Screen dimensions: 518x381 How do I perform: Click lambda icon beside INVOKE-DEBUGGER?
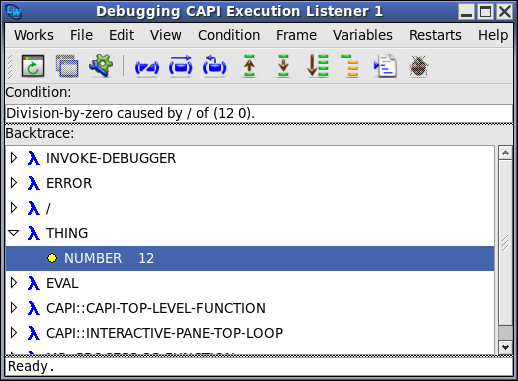[x=34, y=158]
